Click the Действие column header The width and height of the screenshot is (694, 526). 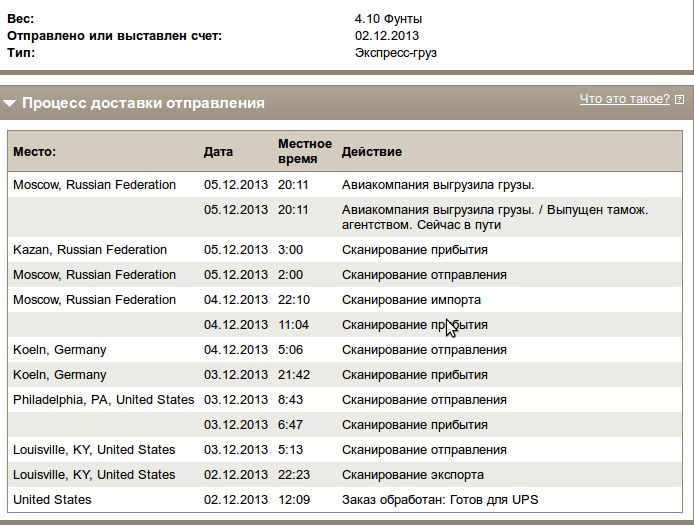pyautogui.click(x=372, y=152)
